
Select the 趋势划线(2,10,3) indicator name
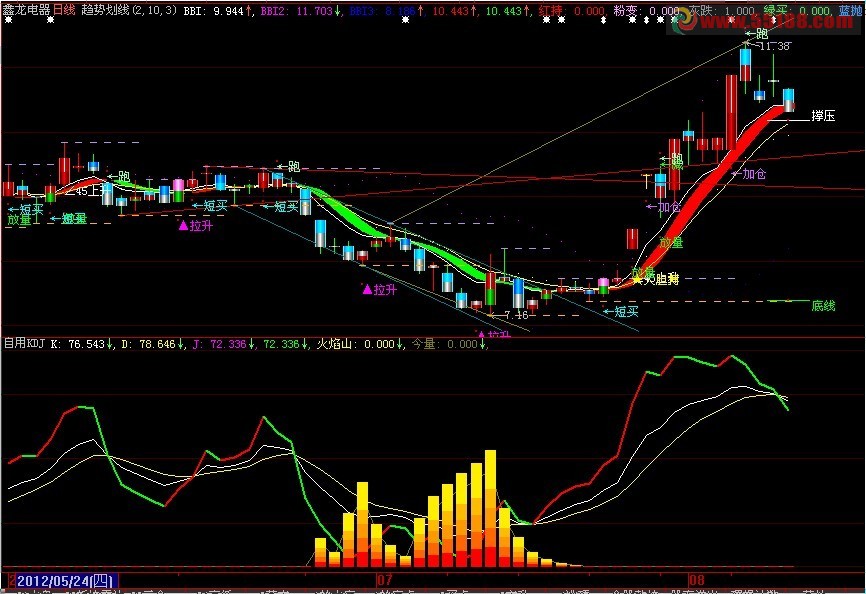[x=130, y=10]
